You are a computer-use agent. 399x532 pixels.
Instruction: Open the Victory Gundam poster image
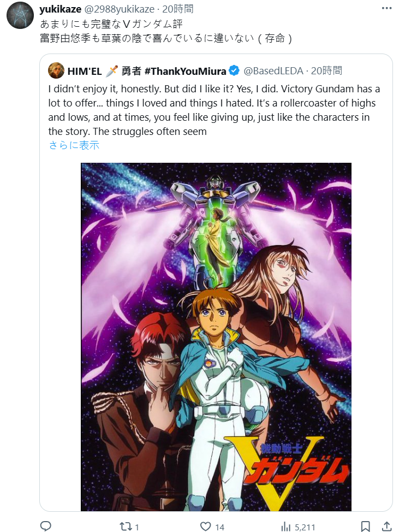click(x=216, y=336)
